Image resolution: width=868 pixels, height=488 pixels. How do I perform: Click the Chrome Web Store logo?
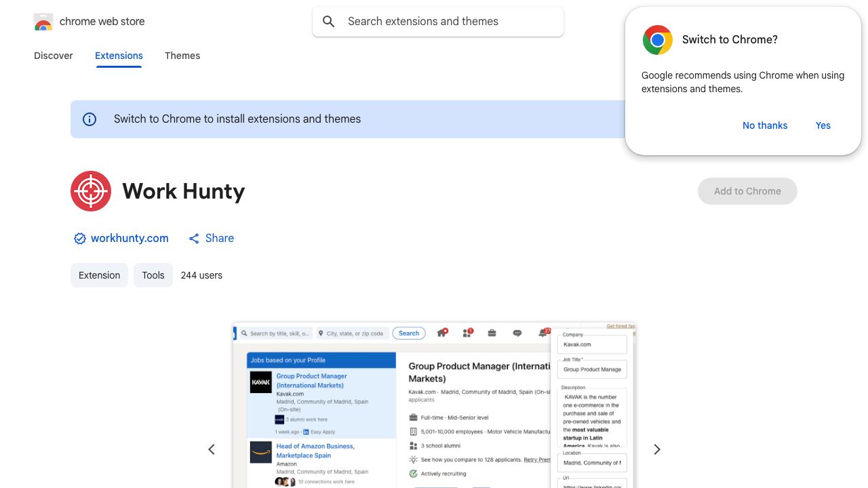click(x=43, y=22)
